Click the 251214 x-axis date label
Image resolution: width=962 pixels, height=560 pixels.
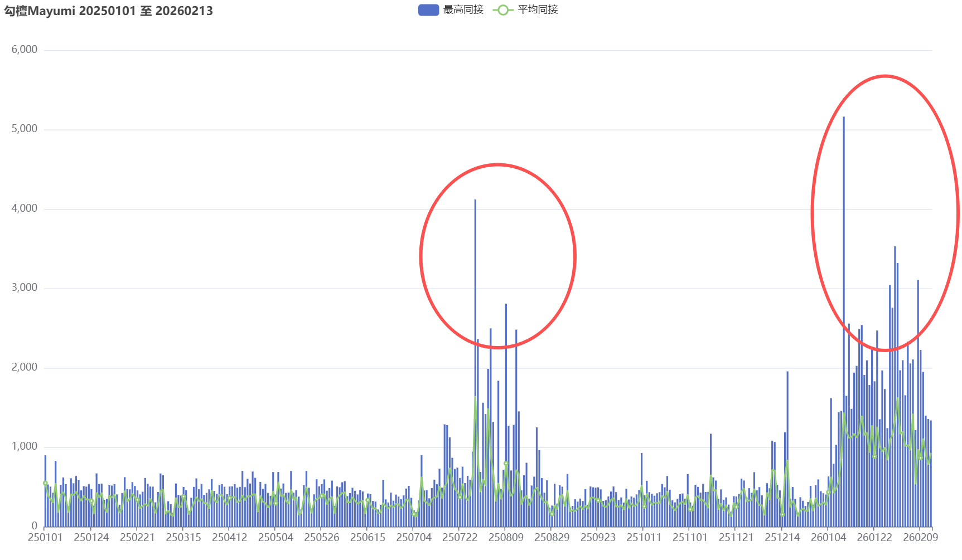tap(782, 538)
